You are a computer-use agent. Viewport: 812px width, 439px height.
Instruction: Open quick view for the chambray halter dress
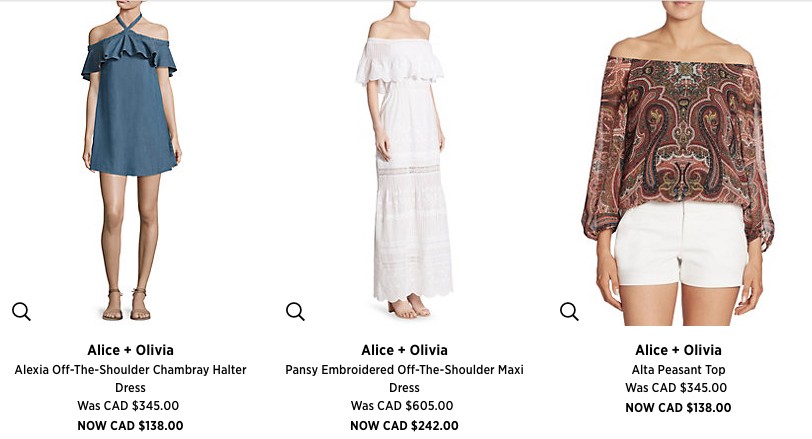point(21,312)
